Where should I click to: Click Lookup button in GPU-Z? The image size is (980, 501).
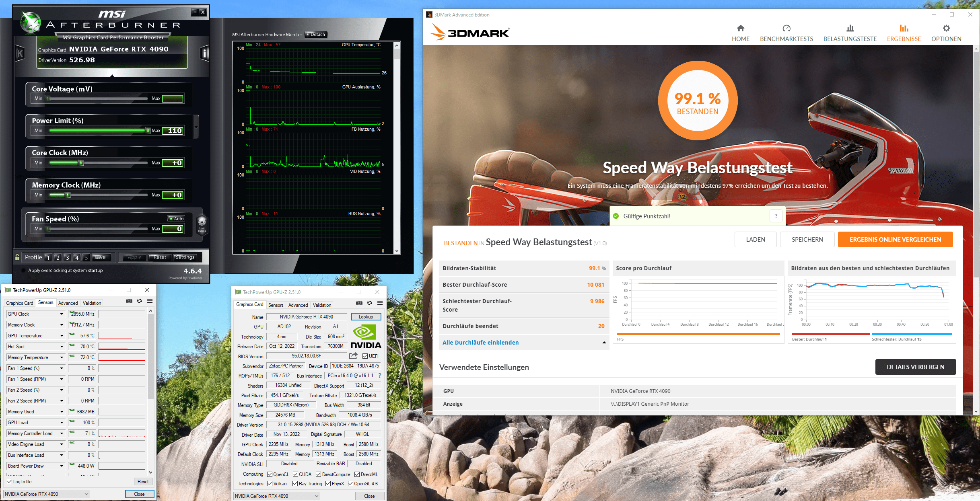[366, 317]
